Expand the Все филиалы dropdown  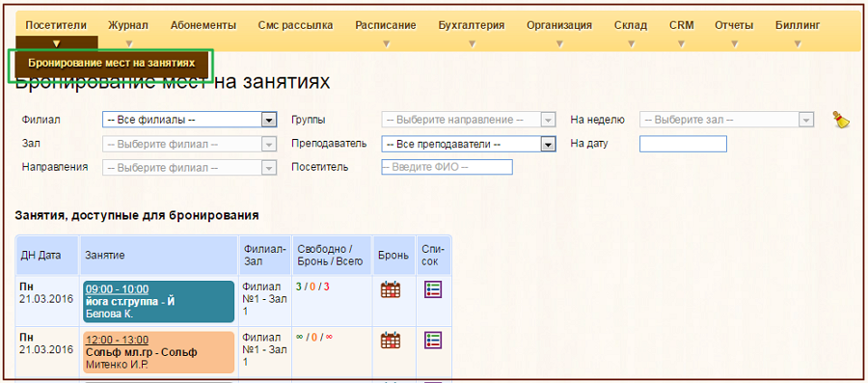[190, 120]
